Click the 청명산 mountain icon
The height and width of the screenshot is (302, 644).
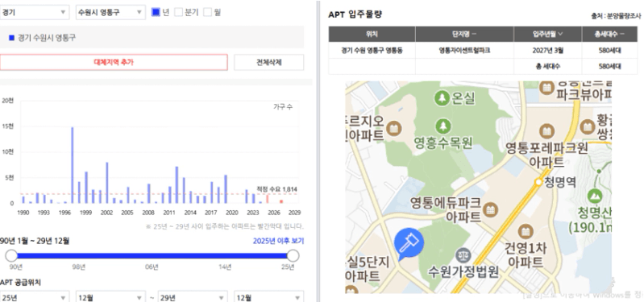pyautogui.click(x=595, y=197)
